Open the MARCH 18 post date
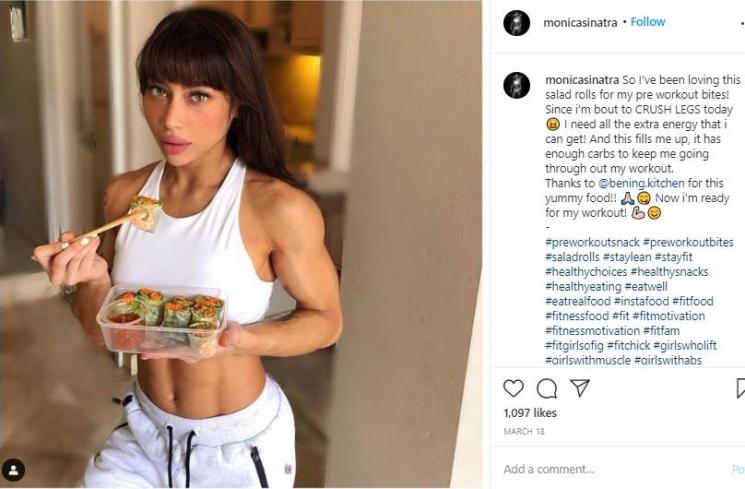745x489 pixels. [x=524, y=431]
